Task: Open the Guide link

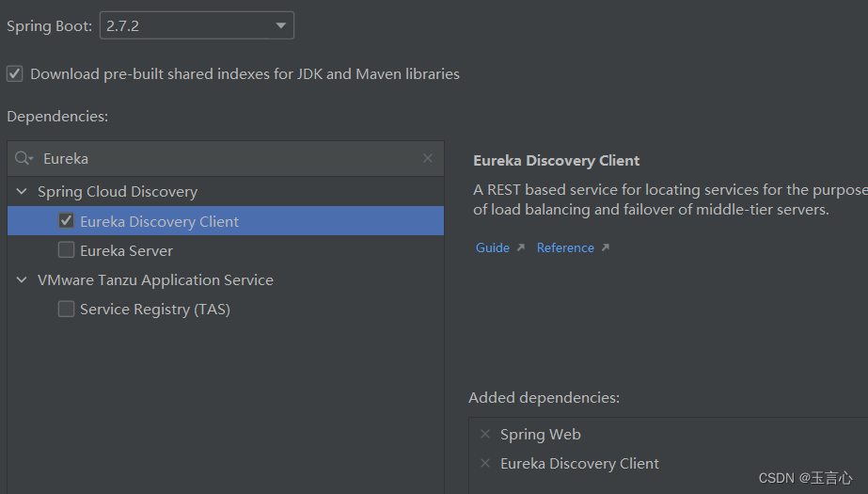Action: click(x=493, y=247)
